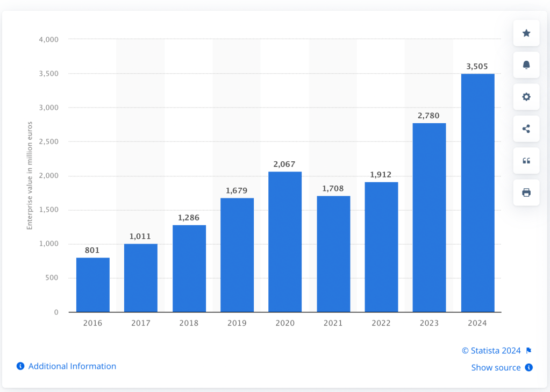Click the © Statista 2024 link
This screenshot has height=392, width=550.
[491, 351]
